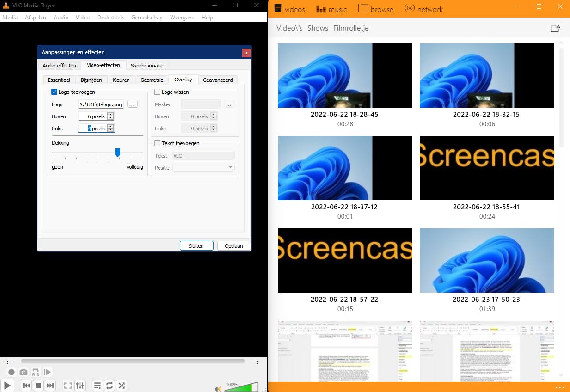Open video 2022-06-23 17-50-23 thumbnail
Viewport: 570px width, 392px height.
coord(487,261)
